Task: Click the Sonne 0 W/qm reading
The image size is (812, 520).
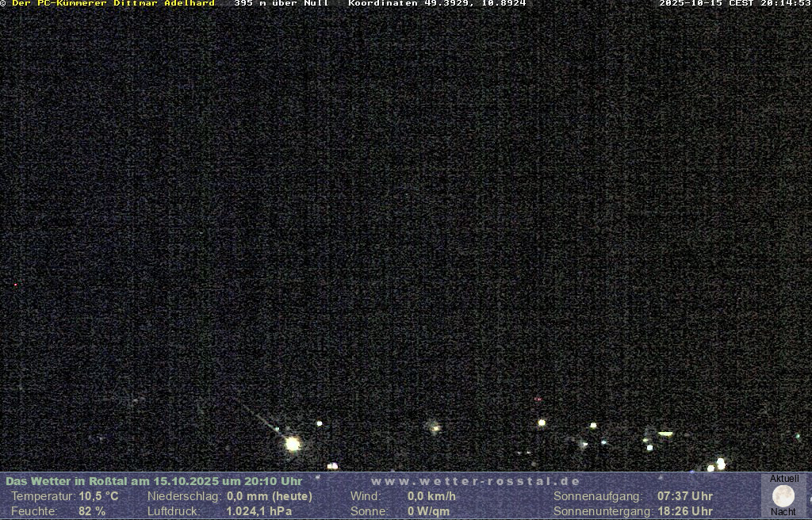Action: (428, 511)
